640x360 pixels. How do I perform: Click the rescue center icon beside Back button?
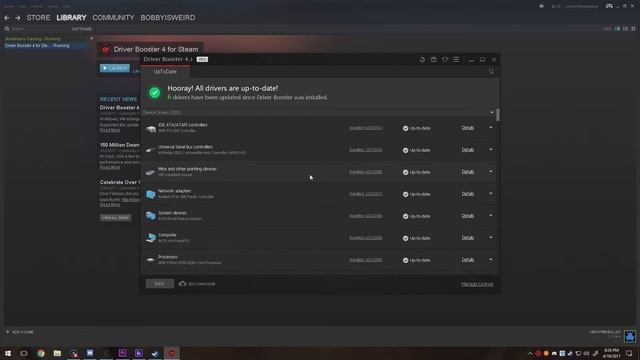point(182,284)
